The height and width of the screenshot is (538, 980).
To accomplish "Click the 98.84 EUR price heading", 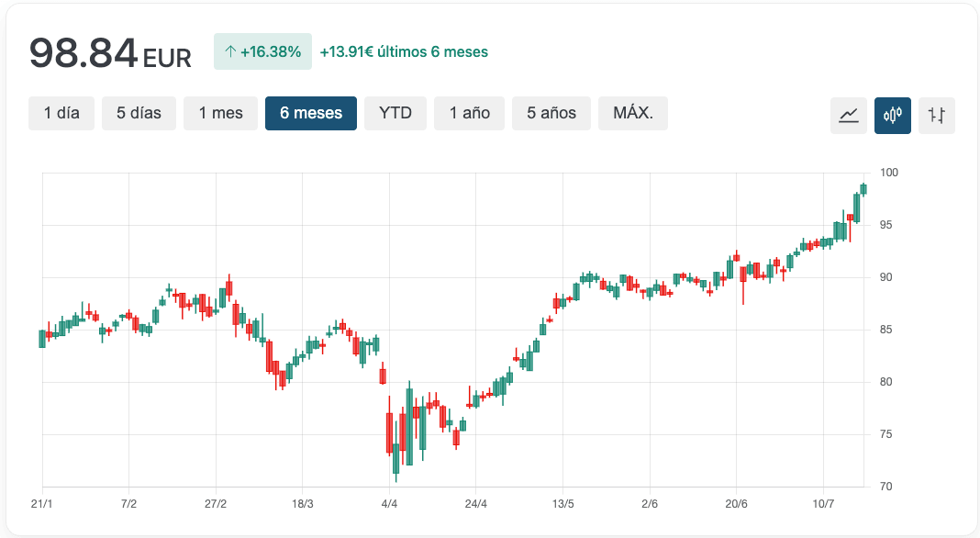I will 110,53.
